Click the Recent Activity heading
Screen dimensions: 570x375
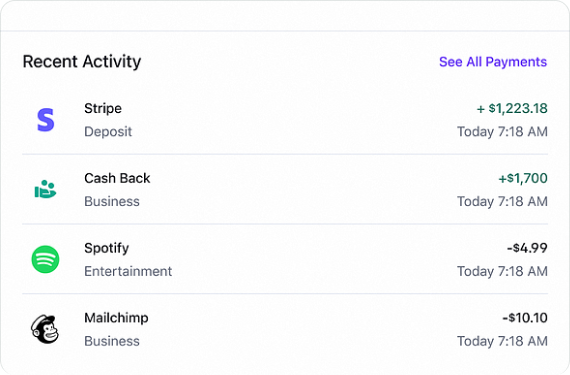click(x=82, y=61)
